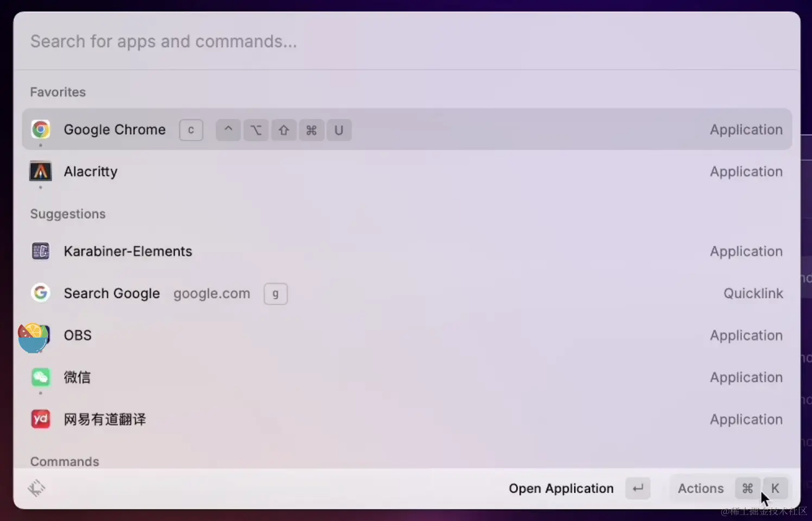Click the Command key in Chrome's hotkey
This screenshot has height=521, width=812.
point(312,130)
